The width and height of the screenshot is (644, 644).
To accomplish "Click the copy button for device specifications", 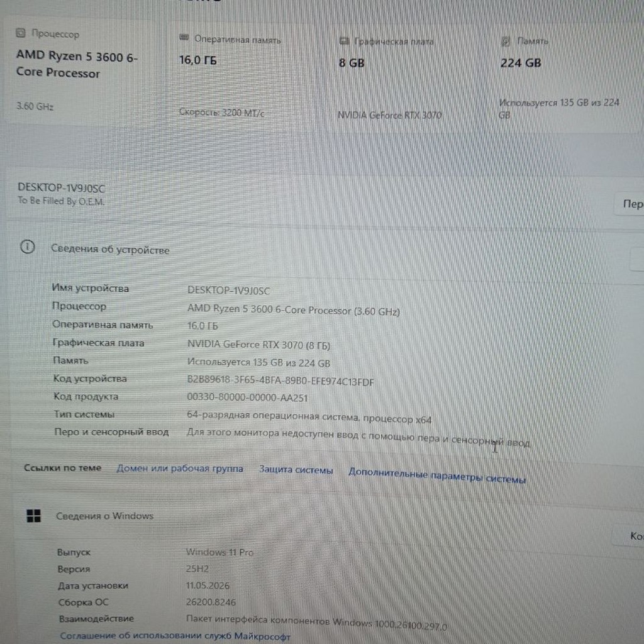I will (x=638, y=258).
